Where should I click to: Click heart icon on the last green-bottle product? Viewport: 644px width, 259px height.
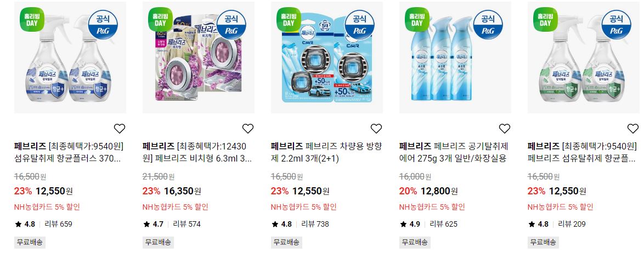click(633, 129)
